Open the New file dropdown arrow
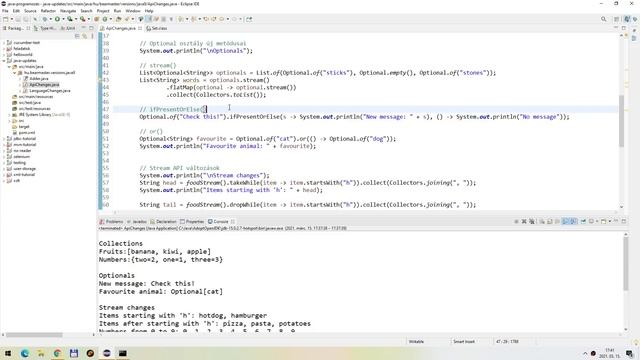 click(x=12, y=19)
